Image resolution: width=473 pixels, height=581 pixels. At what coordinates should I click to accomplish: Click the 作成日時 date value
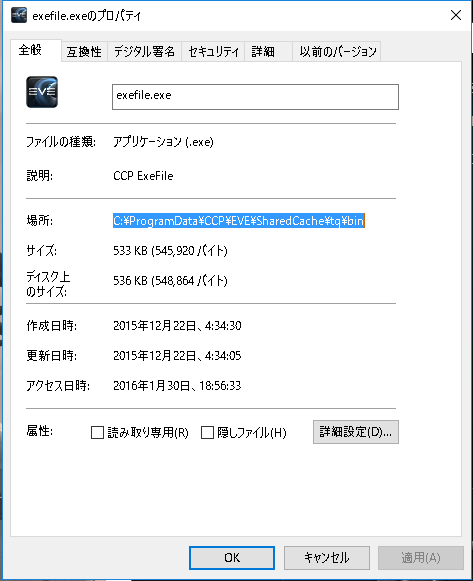[x=177, y=326]
